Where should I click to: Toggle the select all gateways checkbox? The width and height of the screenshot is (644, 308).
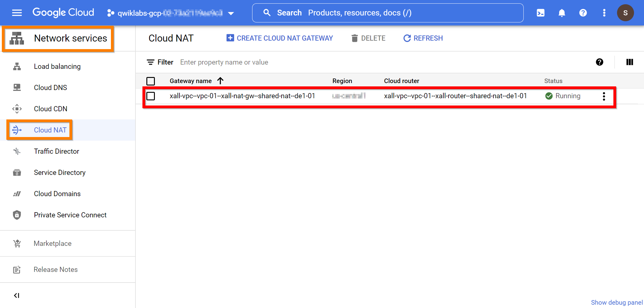tap(151, 81)
